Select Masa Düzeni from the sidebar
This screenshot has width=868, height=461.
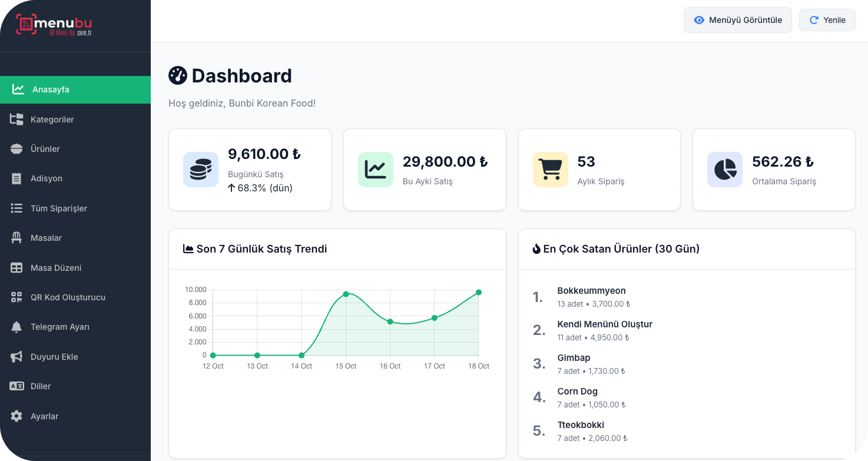point(56,268)
